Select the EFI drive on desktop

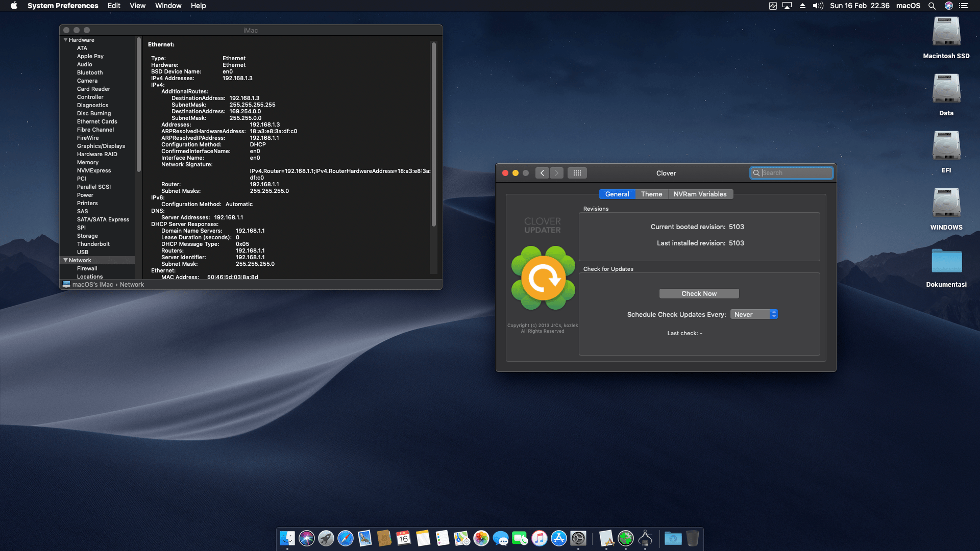click(946, 146)
